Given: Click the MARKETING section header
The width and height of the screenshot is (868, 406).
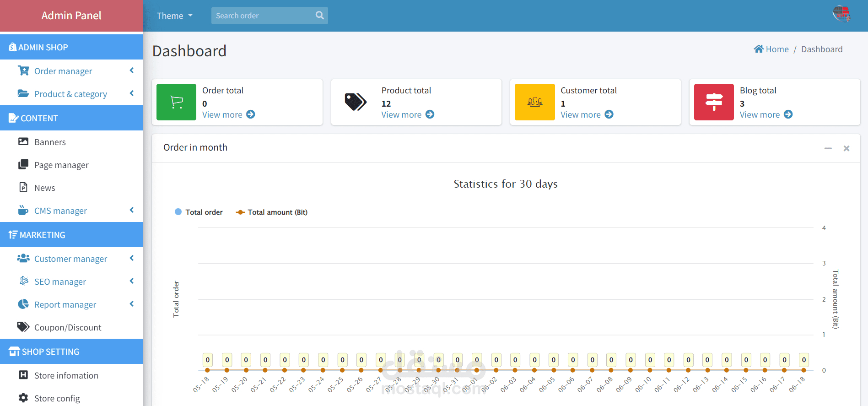Looking at the screenshot, I should pos(71,235).
